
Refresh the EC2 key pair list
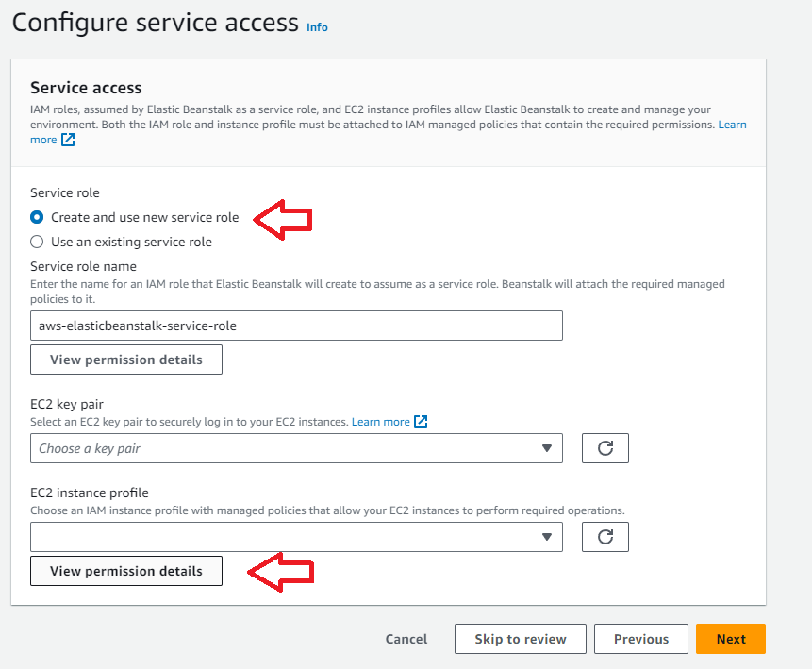(x=605, y=448)
